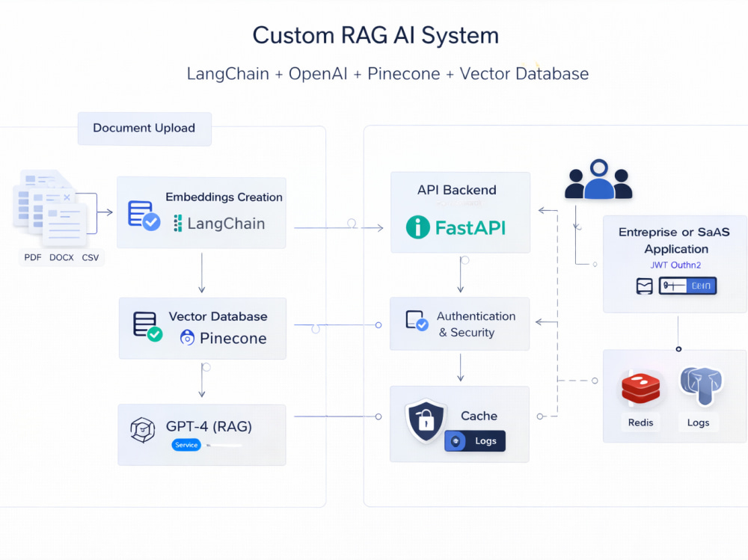The height and width of the screenshot is (560, 748).
Task: Click the envelope icon under JWT Outhn2
Action: point(645,286)
